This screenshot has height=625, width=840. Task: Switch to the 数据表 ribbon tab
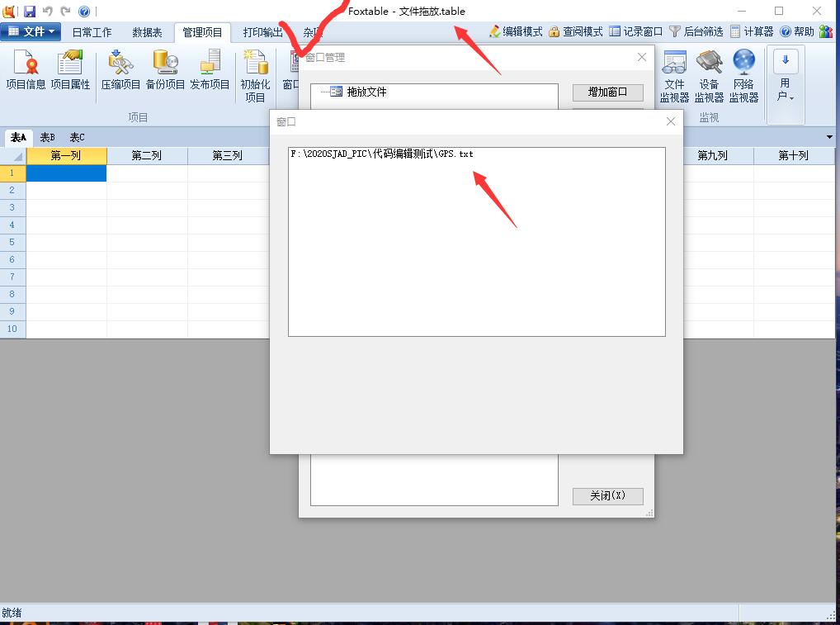pos(147,32)
